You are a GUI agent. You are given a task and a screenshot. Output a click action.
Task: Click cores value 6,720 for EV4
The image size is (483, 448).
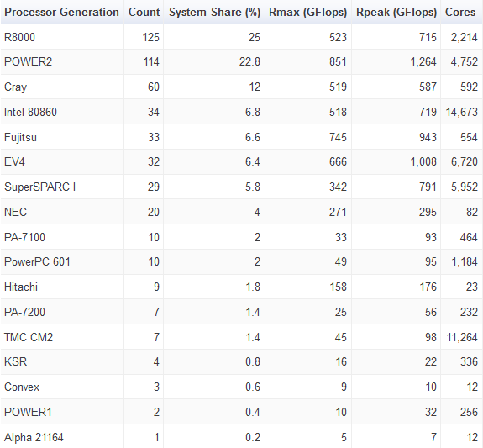coord(465,161)
